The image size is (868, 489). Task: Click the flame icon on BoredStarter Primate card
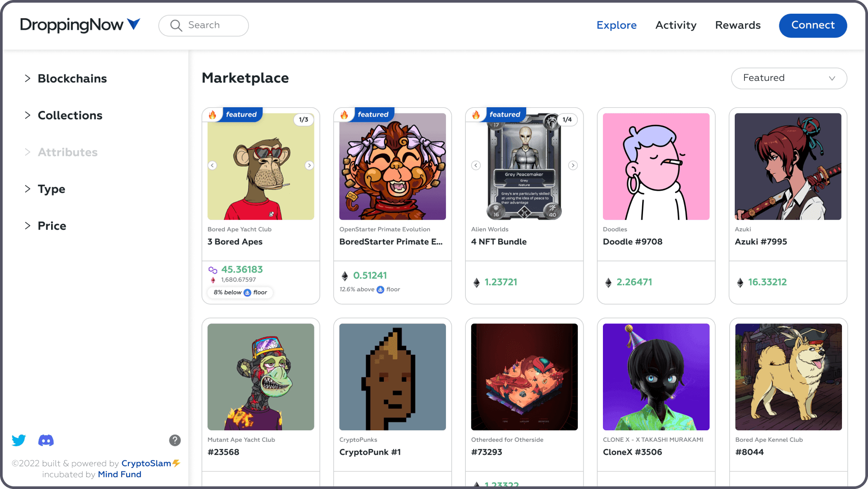click(344, 115)
